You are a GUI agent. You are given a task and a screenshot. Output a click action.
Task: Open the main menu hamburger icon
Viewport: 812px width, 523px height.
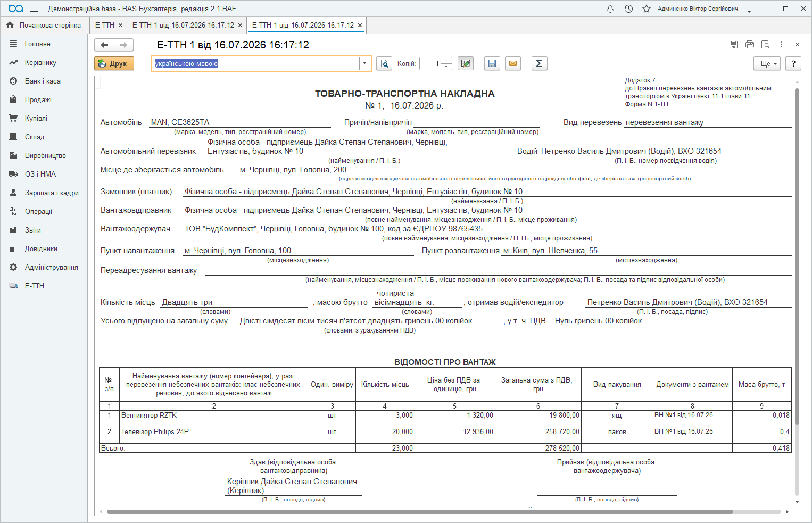pyautogui.click(x=34, y=9)
